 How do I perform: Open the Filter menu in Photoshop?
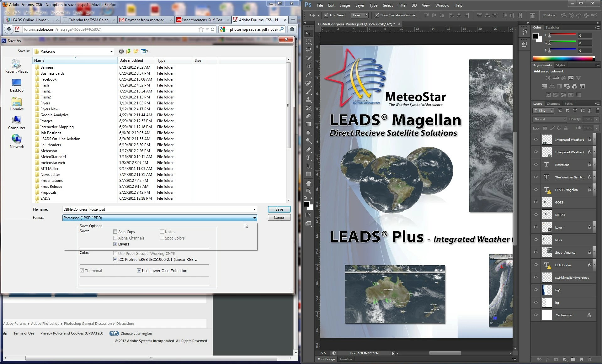(x=402, y=5)
